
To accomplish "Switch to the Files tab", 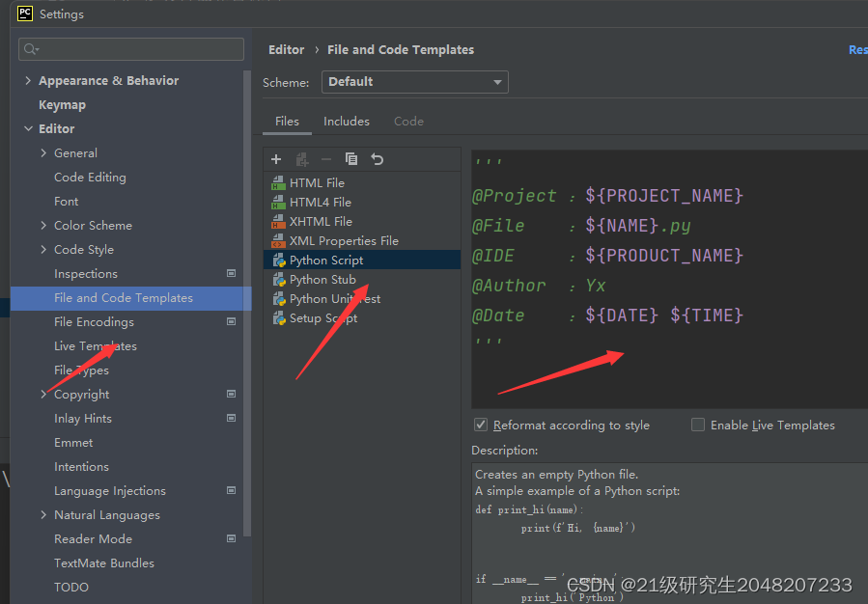I will pos(287,122).
